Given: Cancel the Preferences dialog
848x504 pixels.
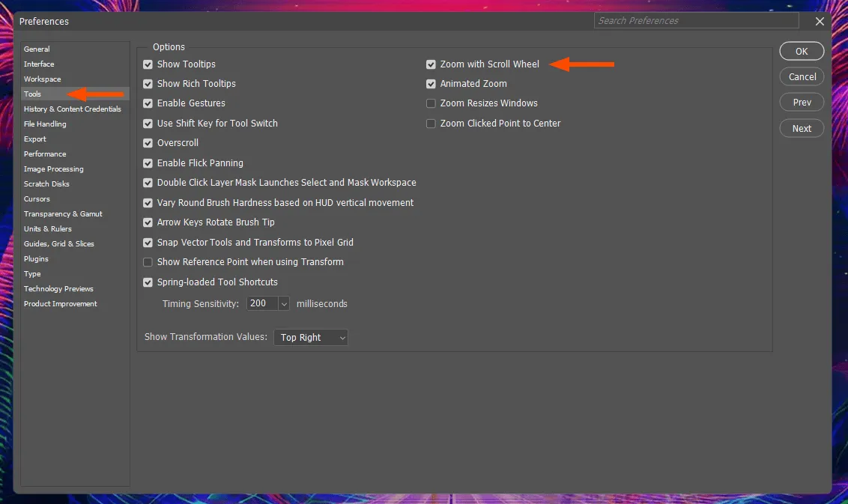Looking at the screenshot, I should [x=802, y=77].
